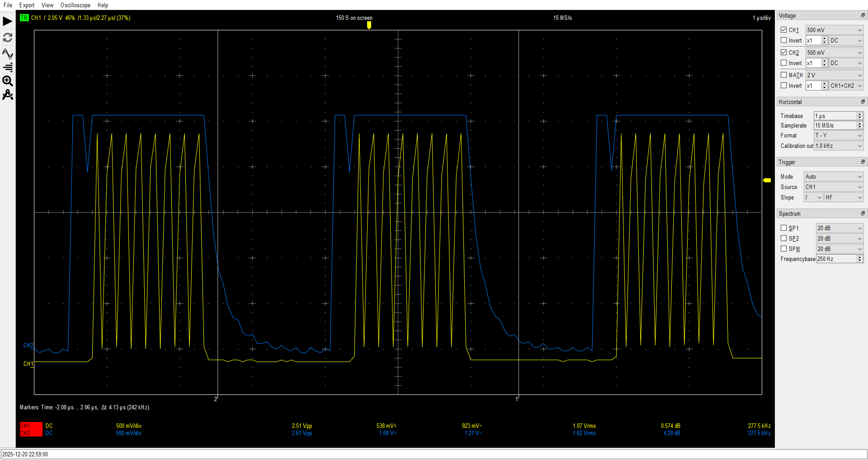Open the CH2 500 mV voltage range dropdown

tap(834, 52)
